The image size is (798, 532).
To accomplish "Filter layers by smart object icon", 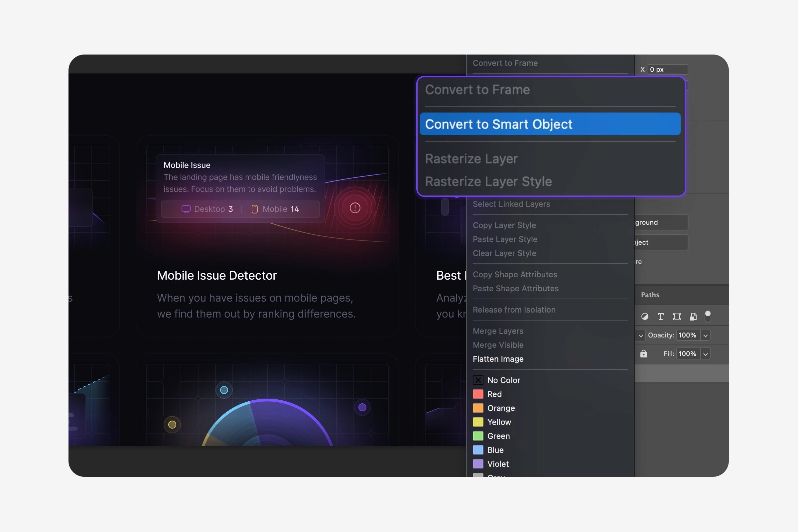I will 693,317.
